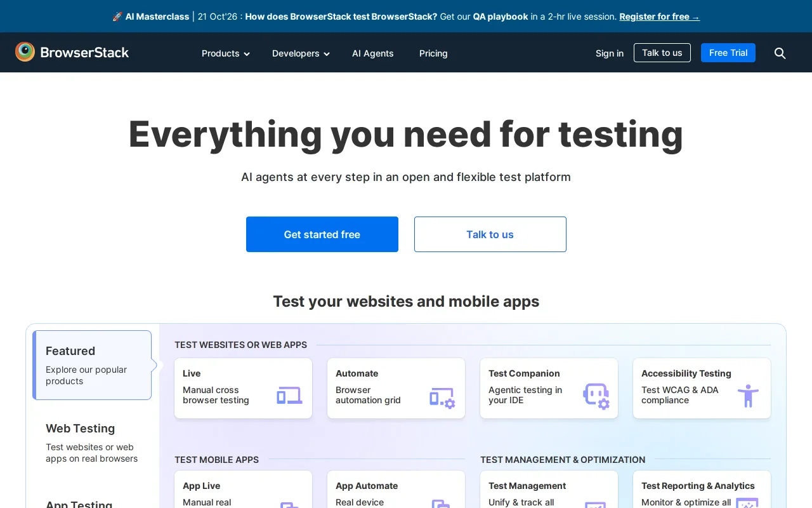Screen dimensions: 812x508
Task: Open the Test Management card title
Action: [527, 486]
